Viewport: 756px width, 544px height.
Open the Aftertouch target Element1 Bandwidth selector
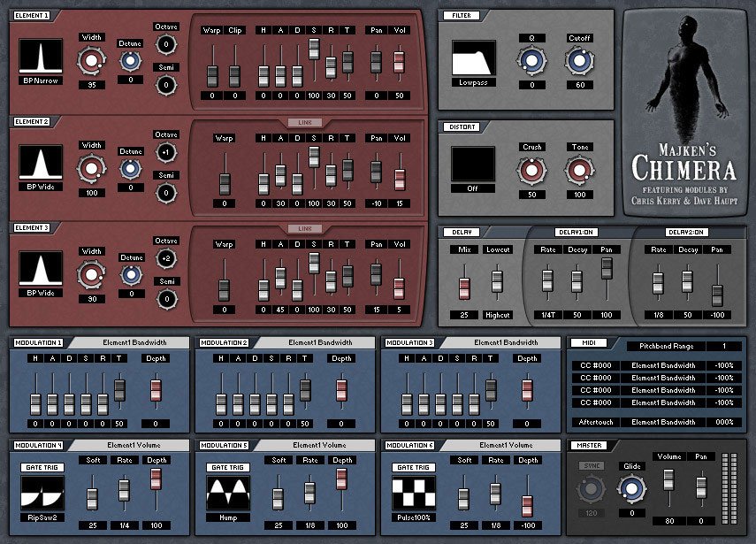click(663, 422)
